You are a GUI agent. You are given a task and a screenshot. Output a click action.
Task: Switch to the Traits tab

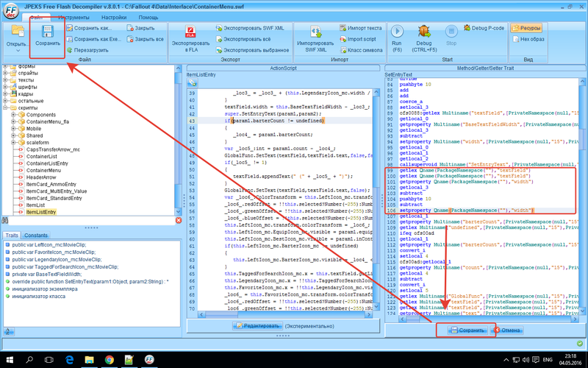tap(12, 236)
